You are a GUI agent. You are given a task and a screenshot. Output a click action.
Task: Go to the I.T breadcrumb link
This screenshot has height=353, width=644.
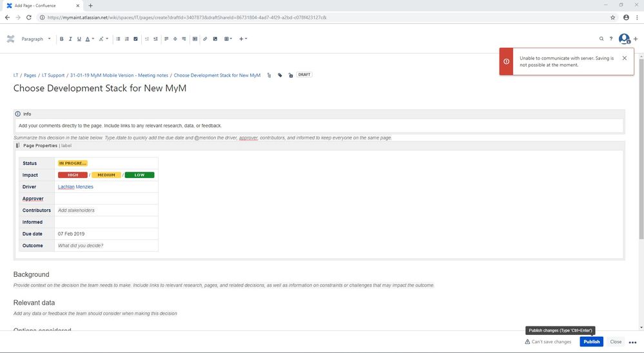tap(15, 76)
